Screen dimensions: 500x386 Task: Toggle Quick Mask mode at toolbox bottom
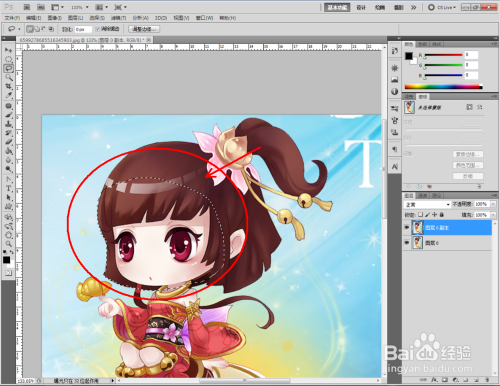(x=8, y=273)
